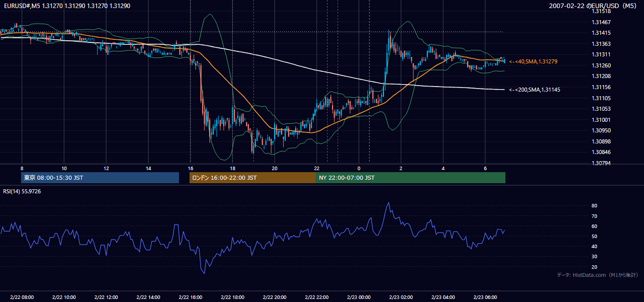Click hour label 10 under the price chart
The width and height of the screenshot is (644, 302).
pos(64,168)
